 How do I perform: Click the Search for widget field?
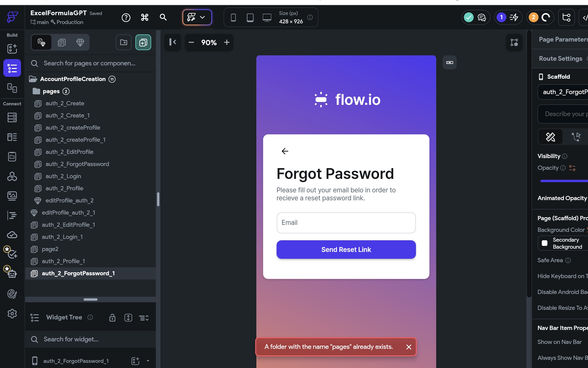click(x=91, y=339)
